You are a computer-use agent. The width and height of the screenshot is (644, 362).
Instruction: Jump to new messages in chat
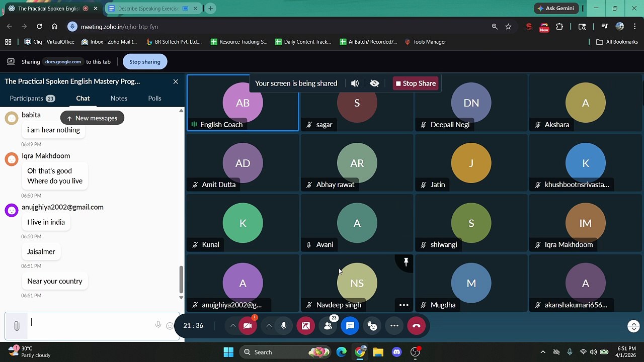92,118
